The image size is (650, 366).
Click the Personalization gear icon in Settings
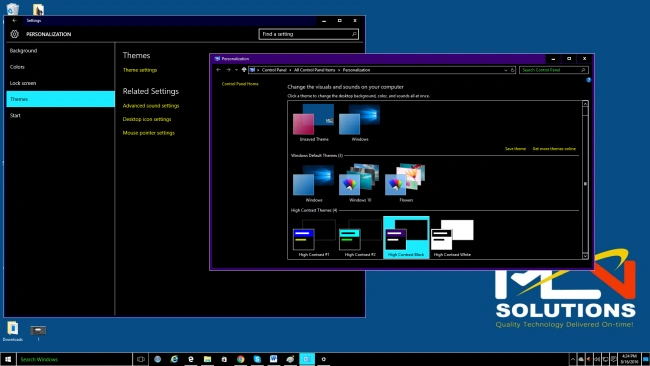click(15, 34)
